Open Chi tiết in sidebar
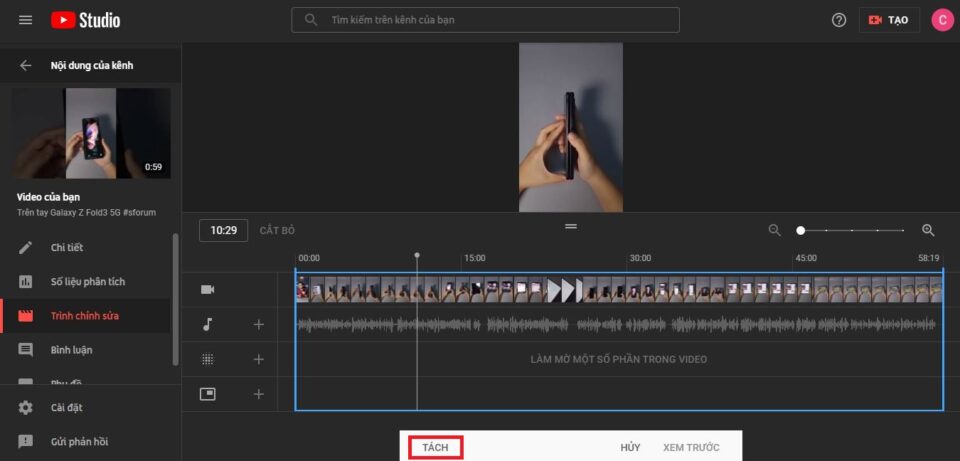The image size is (960, 461). (x=66, y=248)
